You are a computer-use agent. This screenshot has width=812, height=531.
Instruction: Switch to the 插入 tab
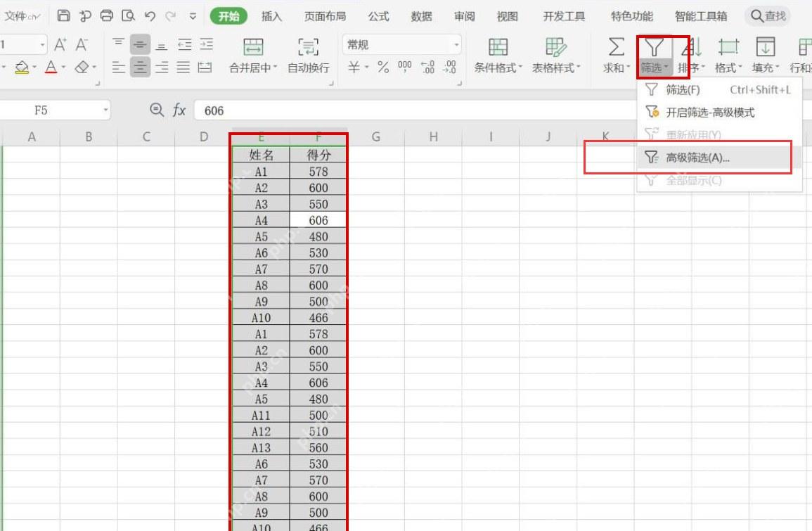click(x=271, y=16)
